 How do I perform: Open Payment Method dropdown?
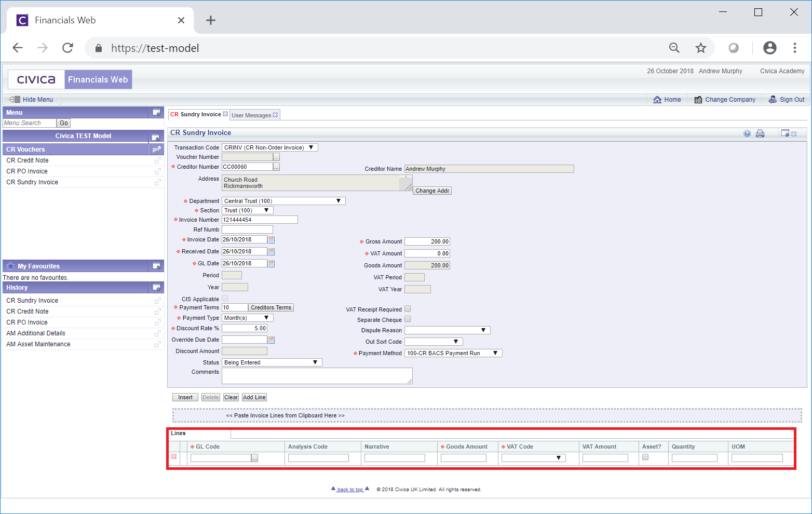[453, 353]
